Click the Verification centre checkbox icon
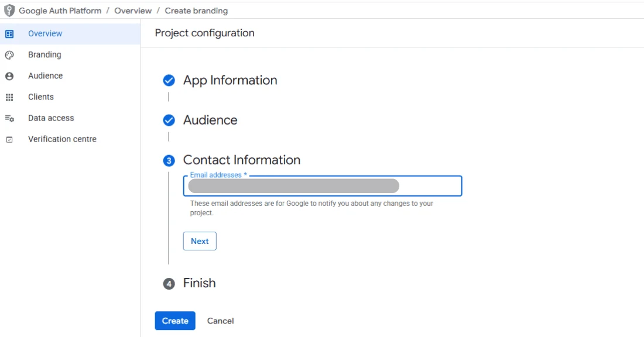 point(9,140)
